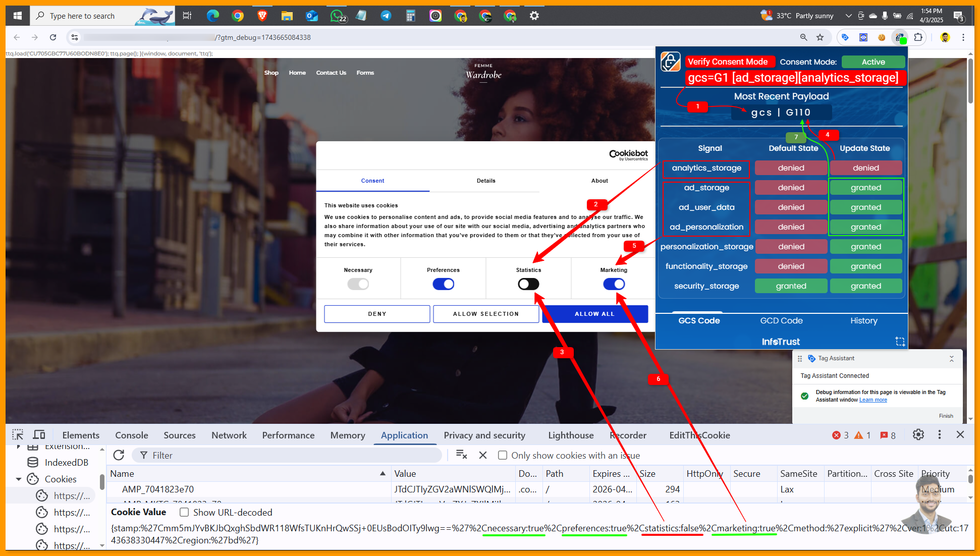The height and width of the screenshot is (556, 980).
Task: Open Telegram from the taskbar
Action: (x=386, y=16)
